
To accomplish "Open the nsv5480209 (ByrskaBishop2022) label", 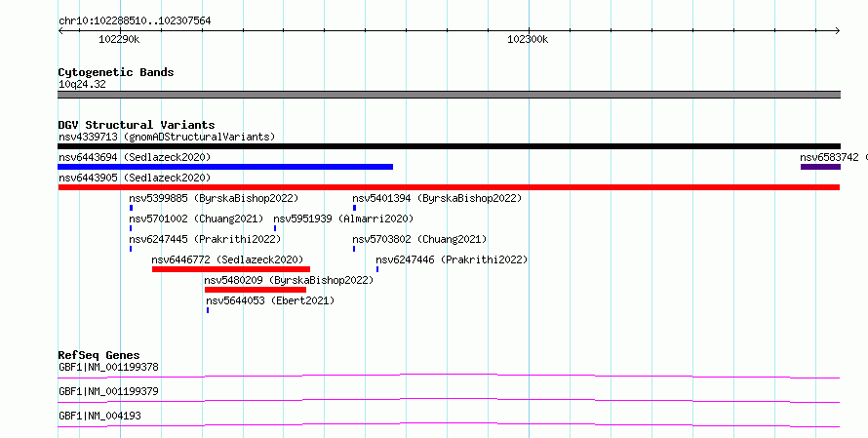I will (x=289, y=280).
